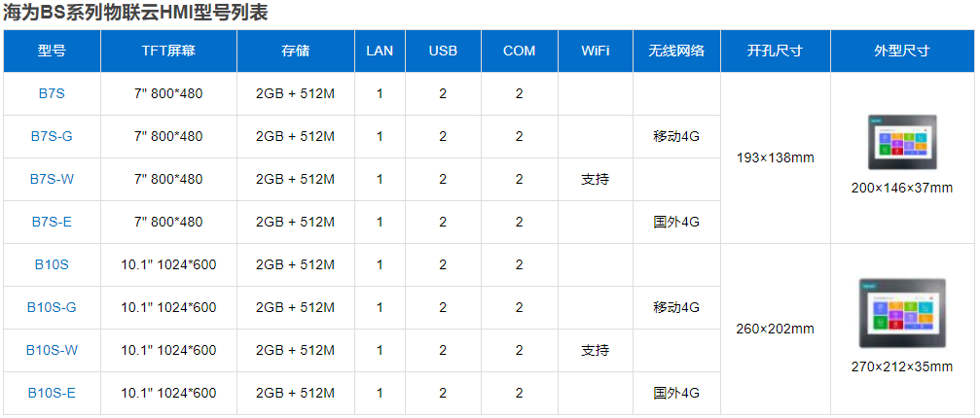Select the 无线网络 column header
The width and height of the screenshot is (980, 418).
pyautogui.click(x=676, y=52)
